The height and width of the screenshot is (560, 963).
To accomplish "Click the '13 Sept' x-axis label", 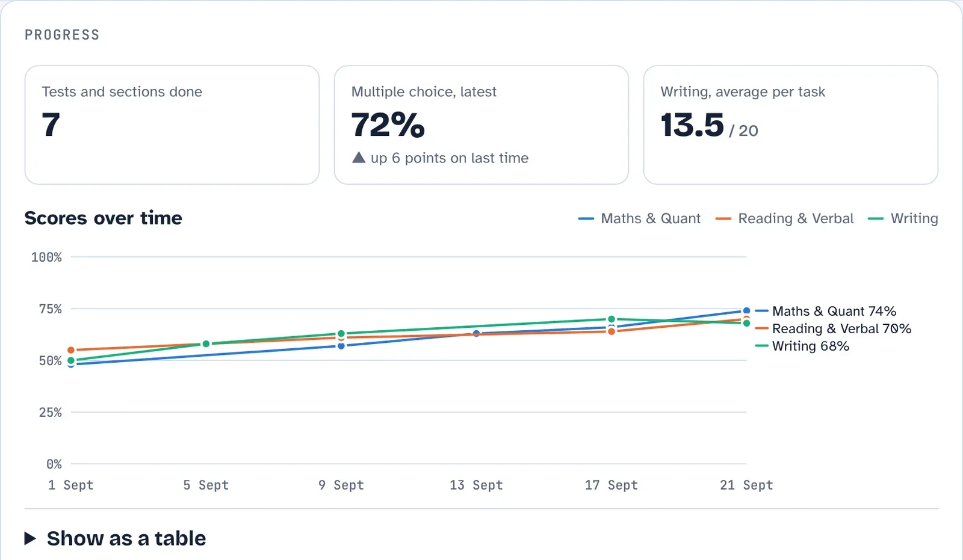I will click(x=476, y=485).
